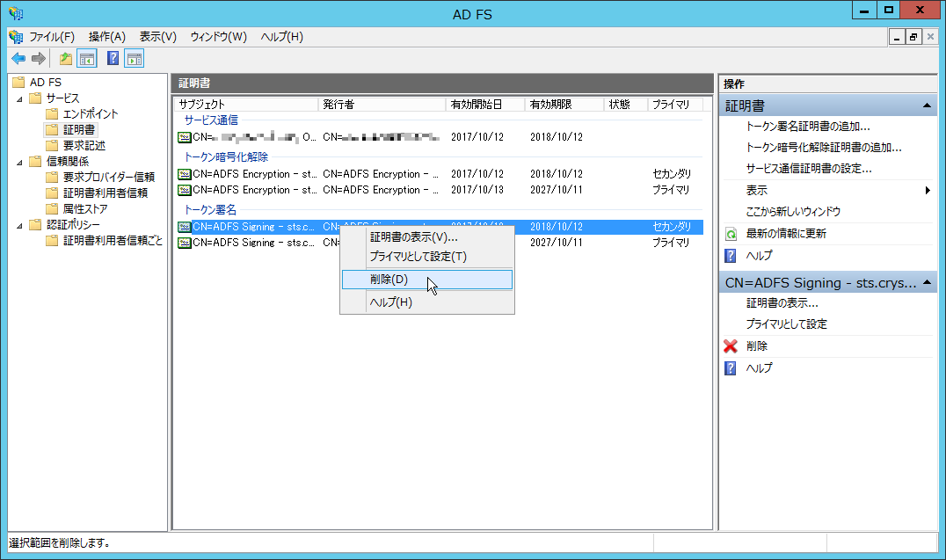The width and height of the screenshot is (946, 560).
Task: Collapse the 証明書 actions section
Action: 927,105
